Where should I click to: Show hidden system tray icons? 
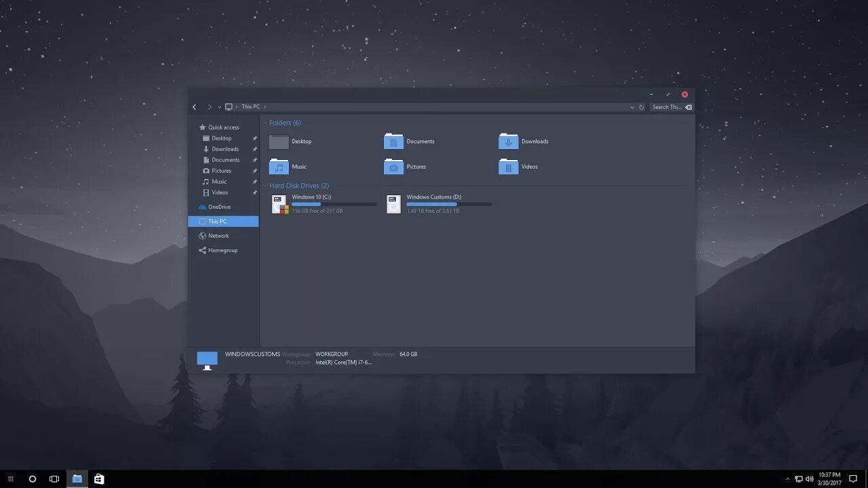[x=787, y=479]
